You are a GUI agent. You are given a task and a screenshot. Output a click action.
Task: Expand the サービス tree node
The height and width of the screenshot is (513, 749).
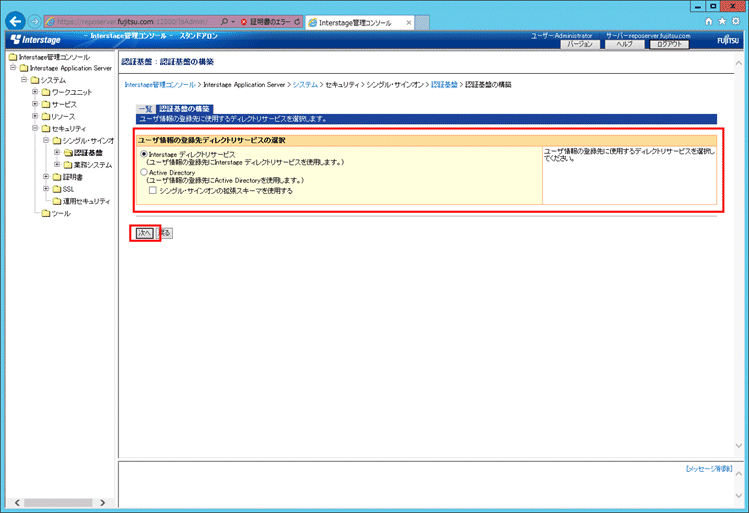tap(35, 104)
